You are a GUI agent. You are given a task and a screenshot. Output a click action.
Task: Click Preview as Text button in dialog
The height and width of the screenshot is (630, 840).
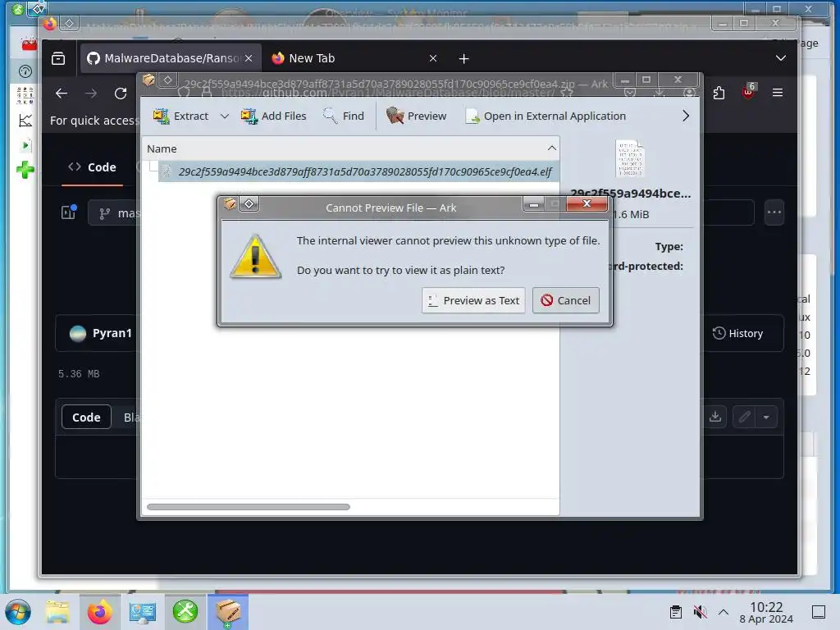[473, 300]
